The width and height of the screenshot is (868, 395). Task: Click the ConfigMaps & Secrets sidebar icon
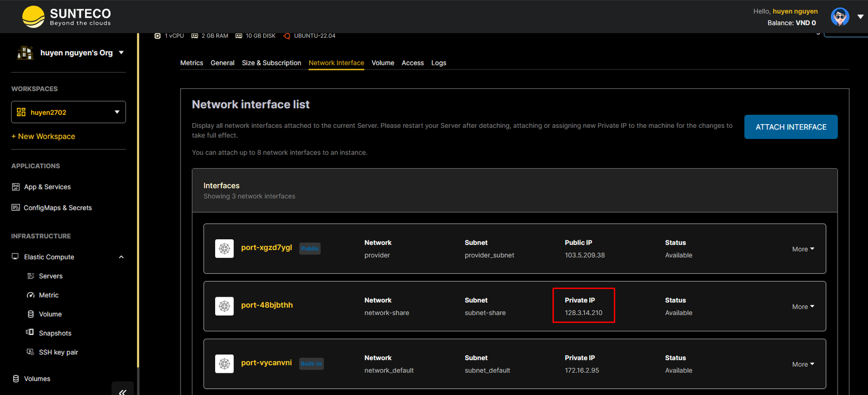pyautogui.click(x=16, y=208)
